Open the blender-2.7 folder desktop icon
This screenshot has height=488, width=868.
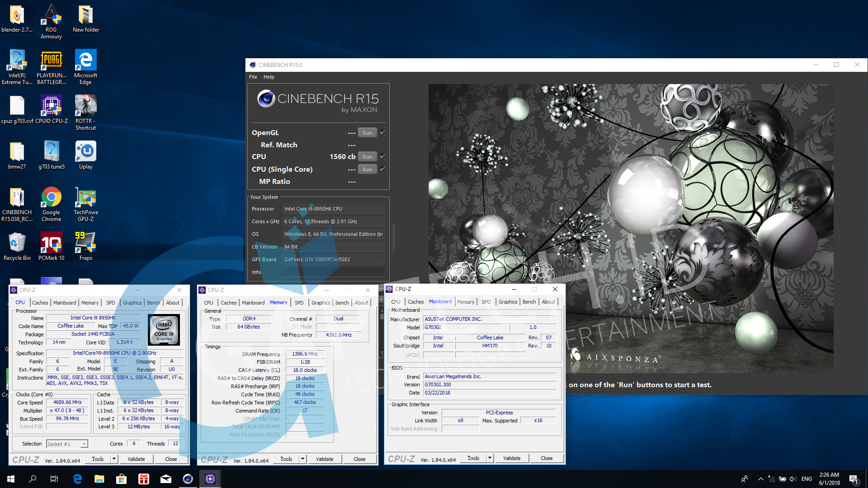(x=17, y=19)
